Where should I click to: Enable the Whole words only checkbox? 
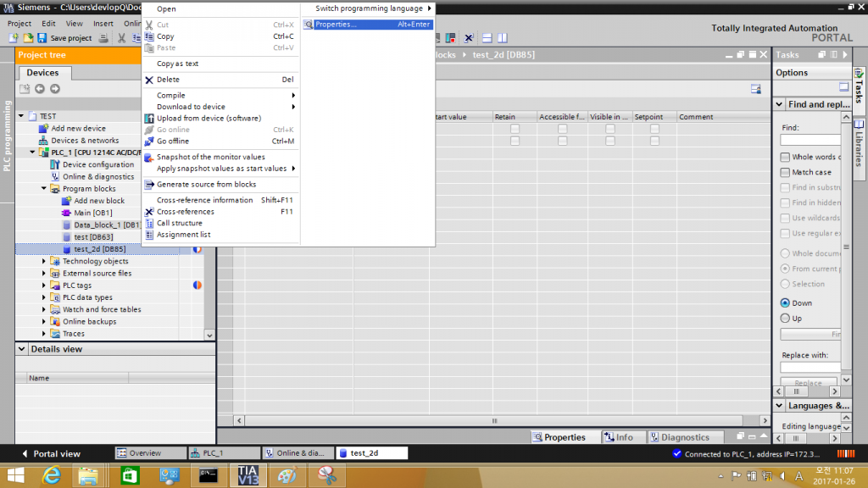(785, 157)
